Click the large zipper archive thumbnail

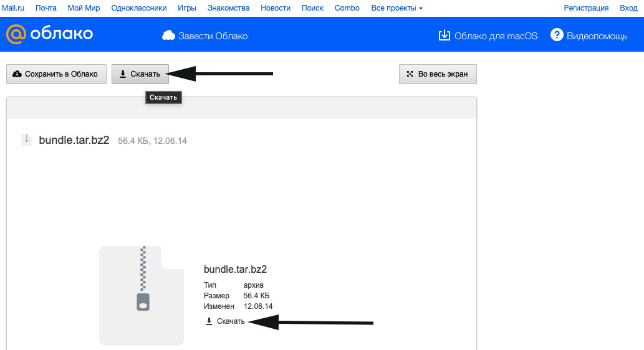pyautogui.click(x=142, y=295)
